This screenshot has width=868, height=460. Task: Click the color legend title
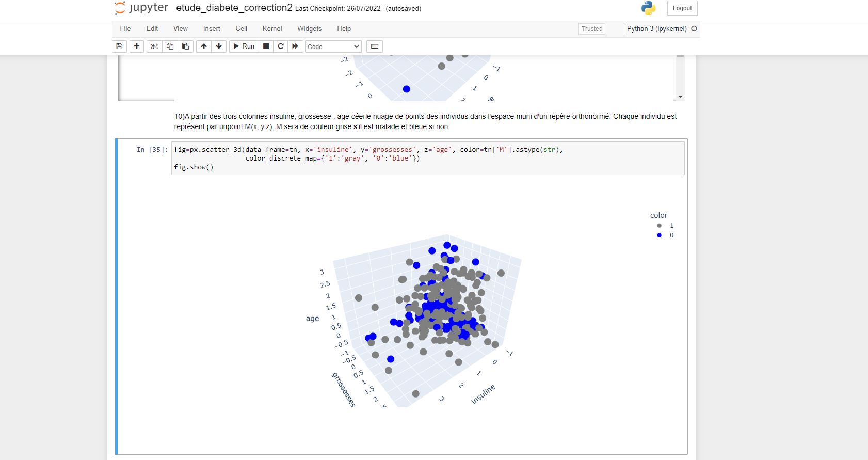coord(659,215)
